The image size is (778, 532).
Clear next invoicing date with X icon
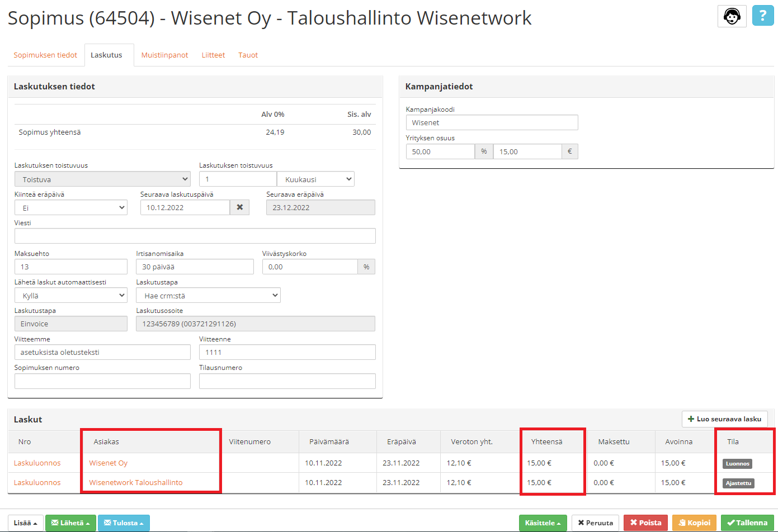pyautogui.click(x=240, y=207)
